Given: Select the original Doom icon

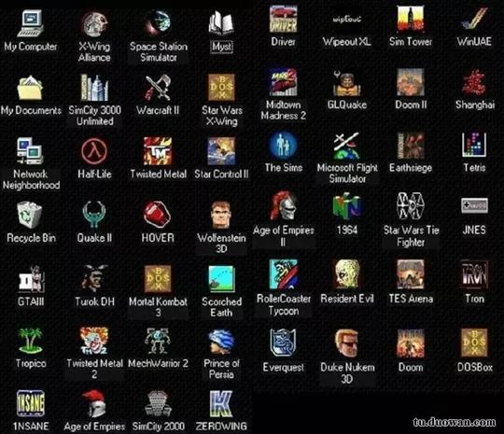Looking at the screenshot, I should click(x=411, y=343).
